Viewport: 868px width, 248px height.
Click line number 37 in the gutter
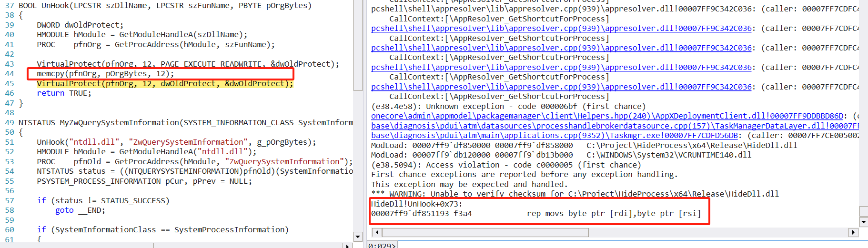10,6
